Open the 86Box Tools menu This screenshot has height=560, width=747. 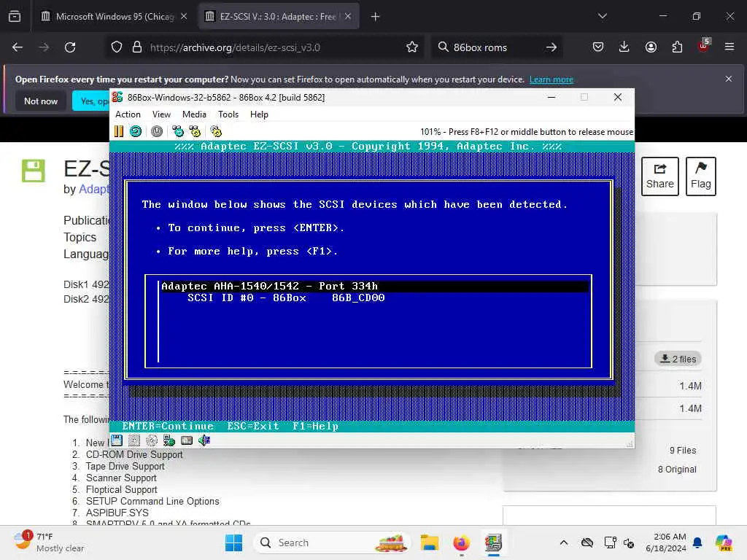tap(228, 114)
